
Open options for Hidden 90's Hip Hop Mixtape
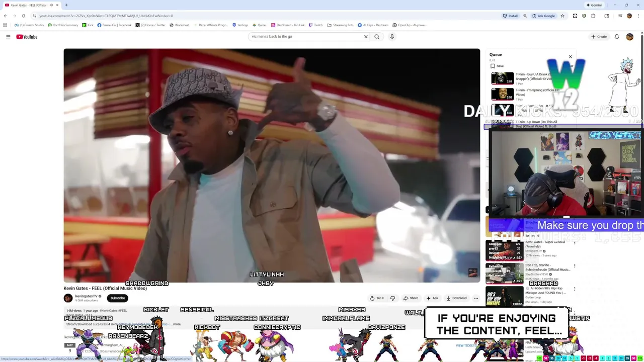575,289
